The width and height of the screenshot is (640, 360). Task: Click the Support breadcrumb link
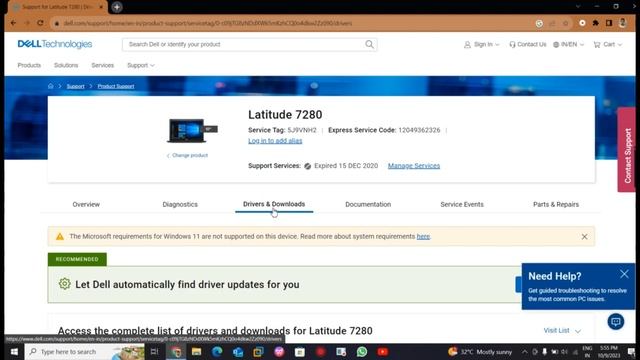click(76, 86)
